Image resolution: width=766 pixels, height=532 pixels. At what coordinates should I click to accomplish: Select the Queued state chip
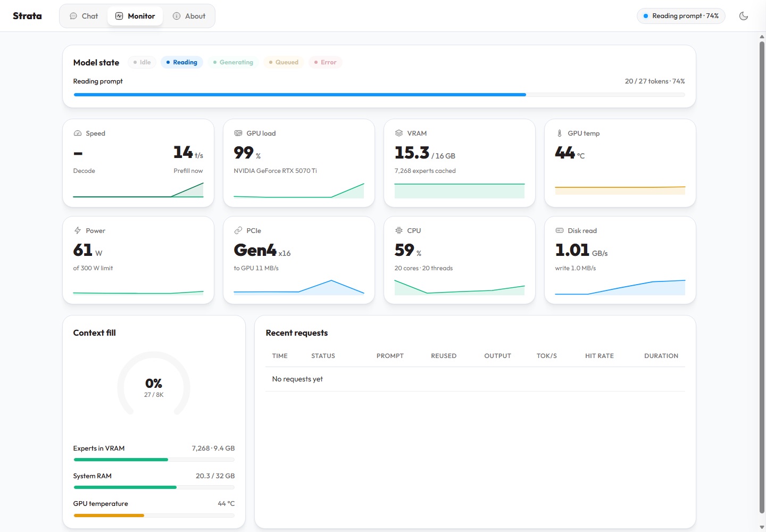click(284, 62)
